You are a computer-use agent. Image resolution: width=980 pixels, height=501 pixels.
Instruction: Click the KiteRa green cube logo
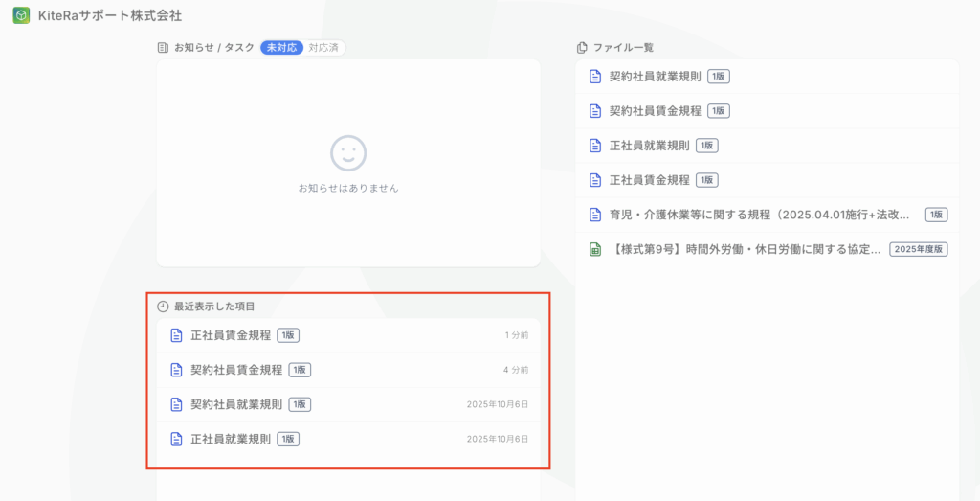click(x=20, y=16)
